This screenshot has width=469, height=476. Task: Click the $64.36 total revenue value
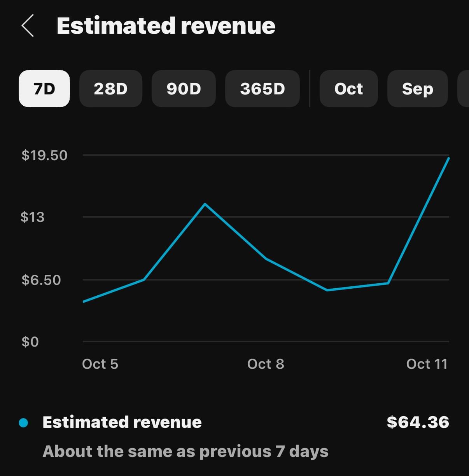point(418,422)
